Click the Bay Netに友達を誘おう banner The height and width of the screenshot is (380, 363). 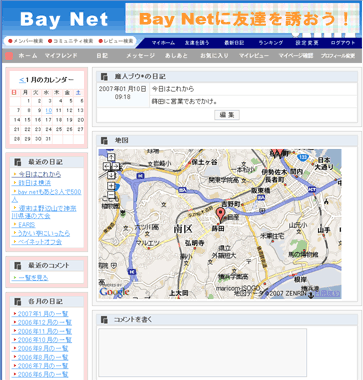243,18
